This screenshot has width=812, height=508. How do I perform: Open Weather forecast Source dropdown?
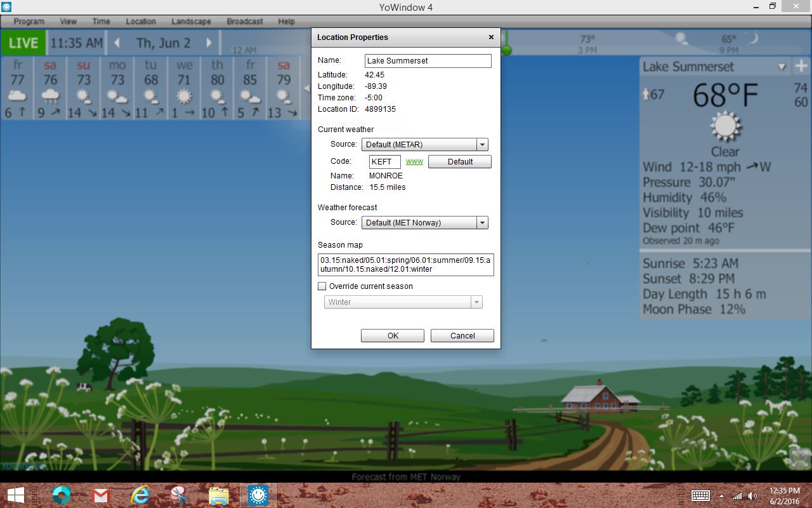pyautogui.click(x=424, y=223)
